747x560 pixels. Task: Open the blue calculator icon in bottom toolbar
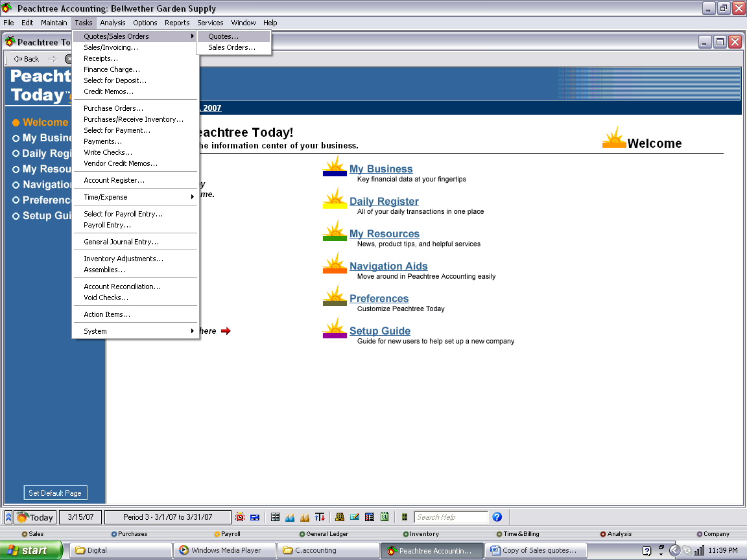(255, 517)
